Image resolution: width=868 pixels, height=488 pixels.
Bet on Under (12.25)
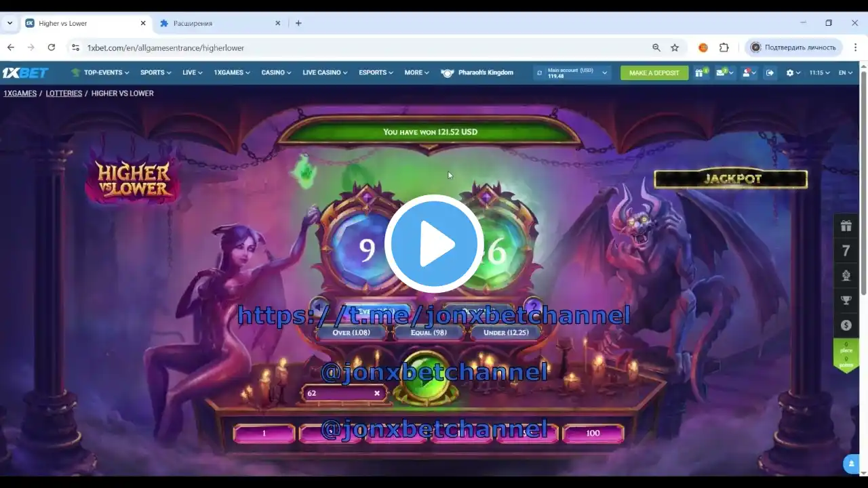506,333
